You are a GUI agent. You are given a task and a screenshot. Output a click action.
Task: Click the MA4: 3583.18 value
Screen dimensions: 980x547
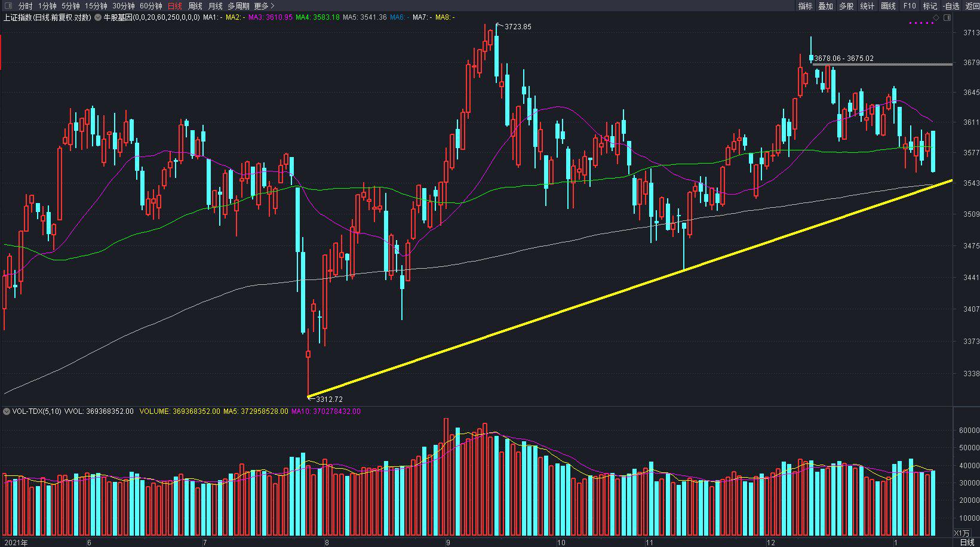(317, 17)
